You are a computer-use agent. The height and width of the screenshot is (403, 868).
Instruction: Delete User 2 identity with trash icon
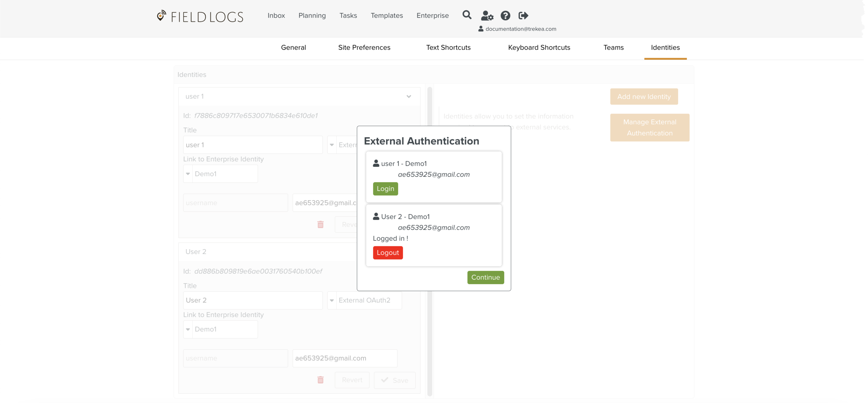(320, 380)
